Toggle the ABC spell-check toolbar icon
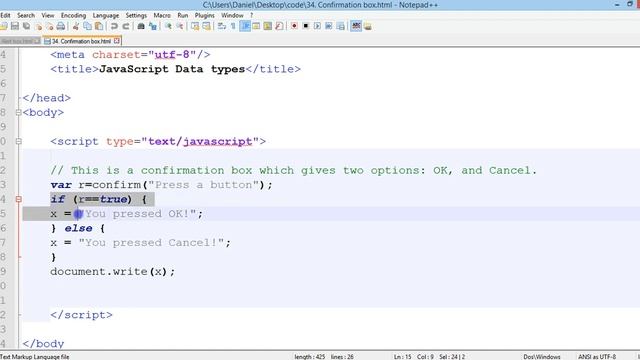Screen dimensions: 640x360 (x=356, y=26)
